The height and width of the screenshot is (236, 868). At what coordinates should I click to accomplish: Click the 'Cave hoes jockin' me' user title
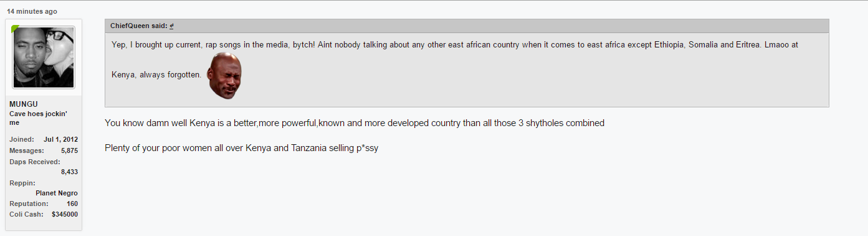click(x=38, y=118)
